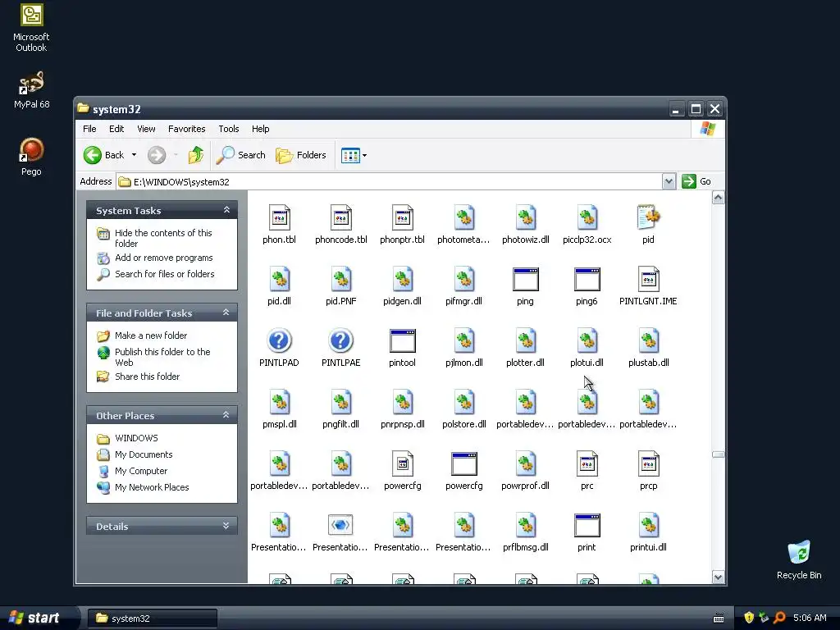Open My Computer in Other Places
Viewport: 840px width, 630px height.
coord(141,471)
